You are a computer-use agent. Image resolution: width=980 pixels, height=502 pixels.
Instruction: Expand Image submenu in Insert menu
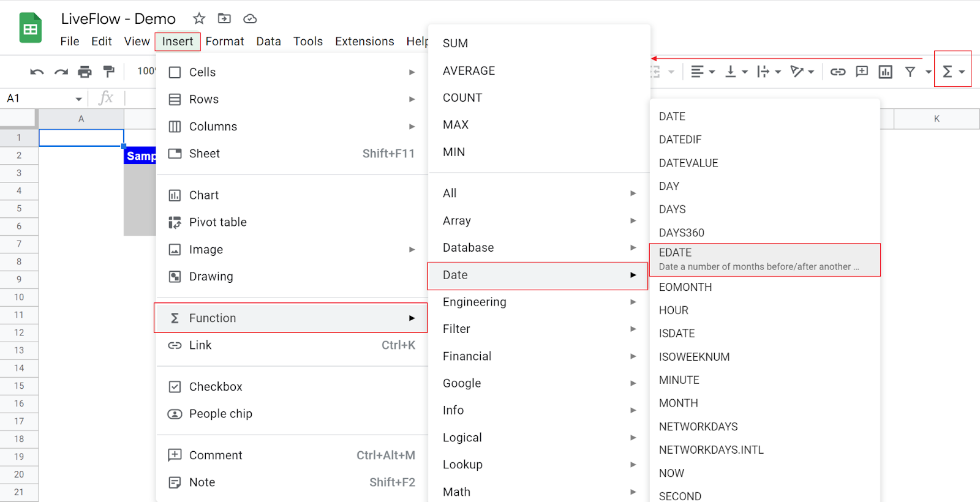[x=292, y=250]
